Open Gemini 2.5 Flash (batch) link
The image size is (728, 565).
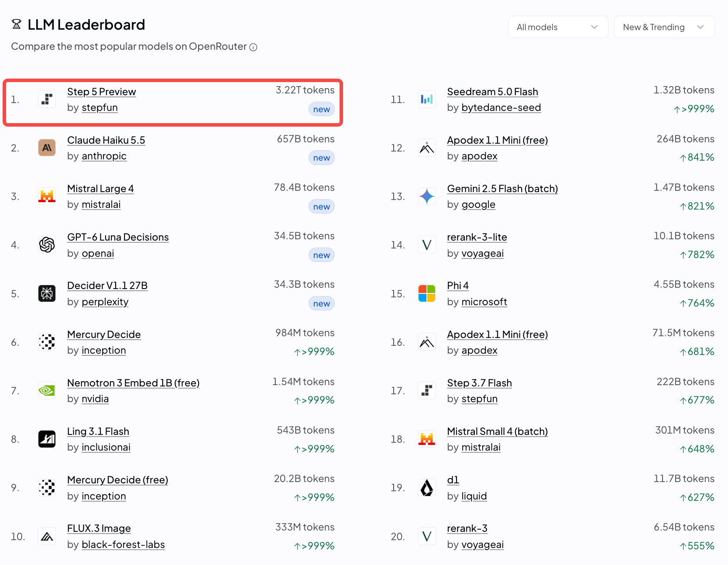[x=502, y=189]
